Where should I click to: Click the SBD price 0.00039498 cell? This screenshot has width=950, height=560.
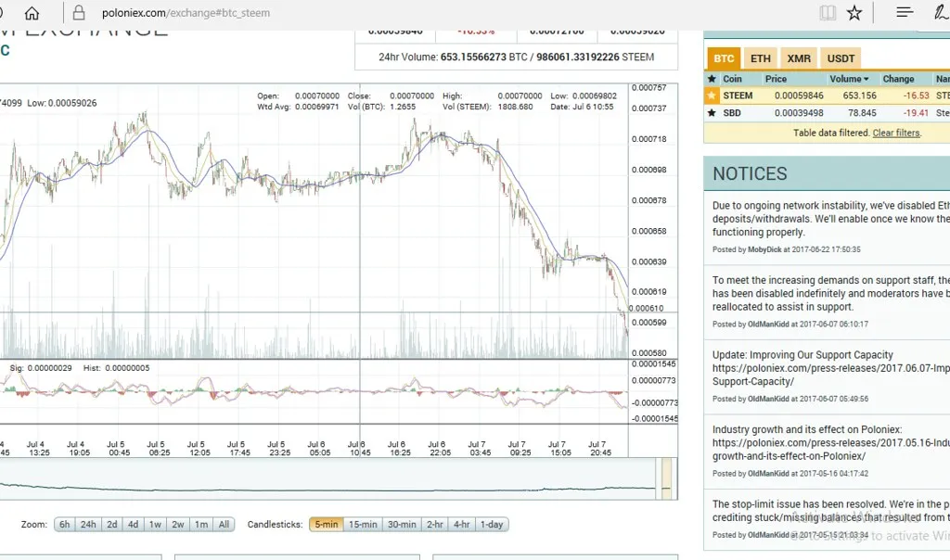click(x=799, y=113)
